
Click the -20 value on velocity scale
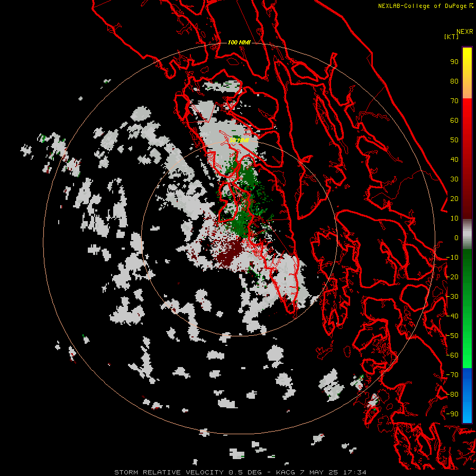[452, 277]
